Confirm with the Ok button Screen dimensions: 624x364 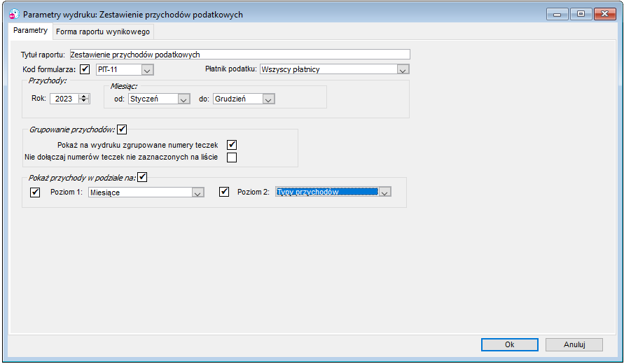509,344
